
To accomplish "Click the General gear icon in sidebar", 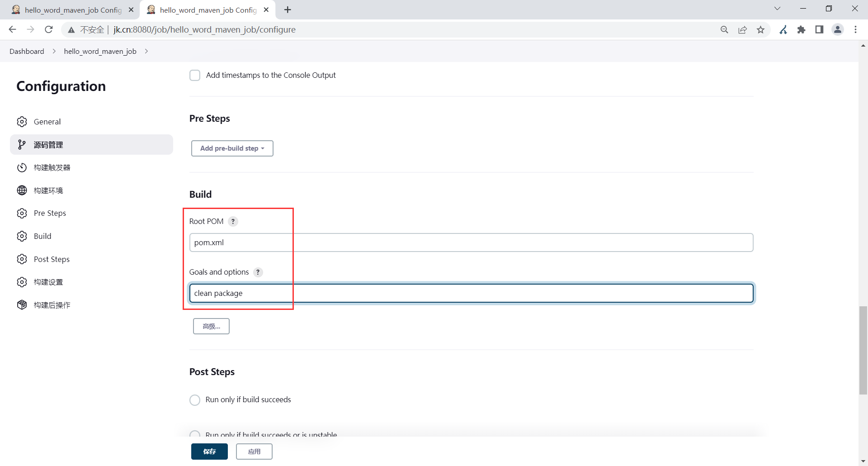I will pyautogui.click(x=22, y=122).
